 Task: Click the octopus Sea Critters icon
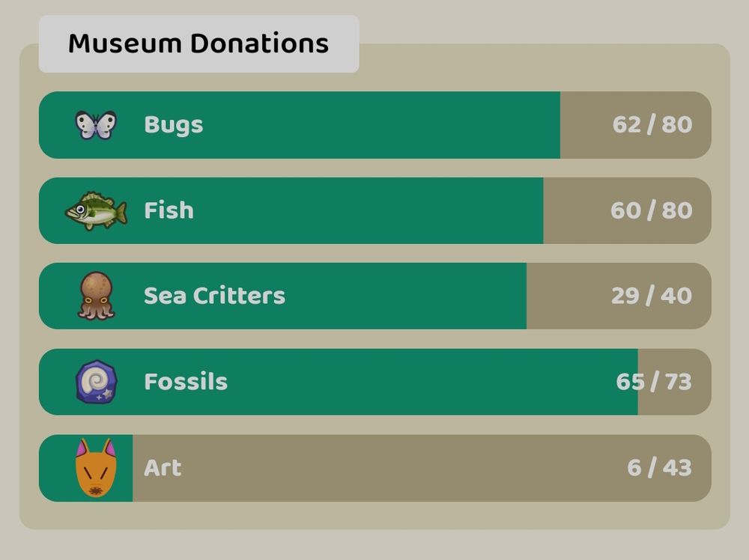96,296
